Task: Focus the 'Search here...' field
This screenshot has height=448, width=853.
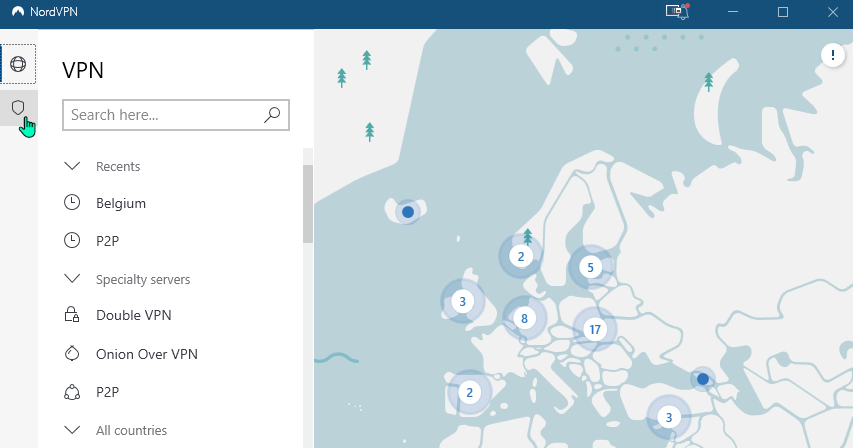Action: (x=176, y=115)
